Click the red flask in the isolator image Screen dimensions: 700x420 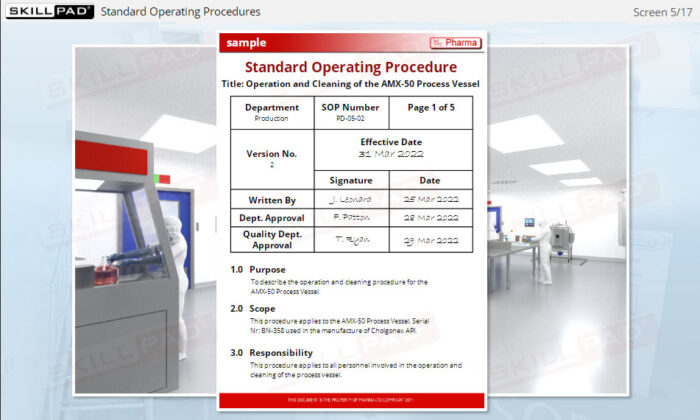pyautogui.click(x=106, y=271)
